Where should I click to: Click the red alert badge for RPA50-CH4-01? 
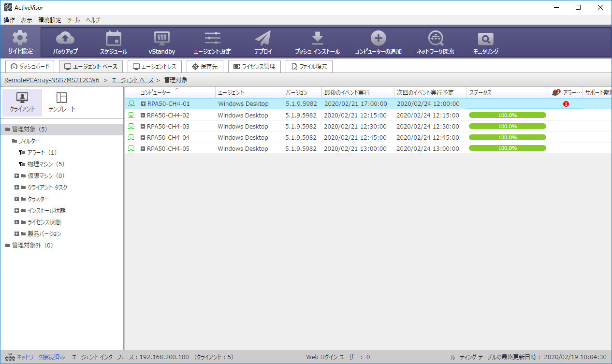(x=566, y=104)
